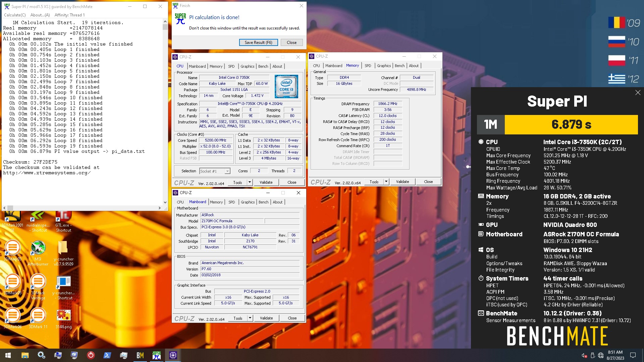This screenshot has height=362, width=644.
Task: Open the y-cruncher Shortcut icon
Action: (63, 288)
